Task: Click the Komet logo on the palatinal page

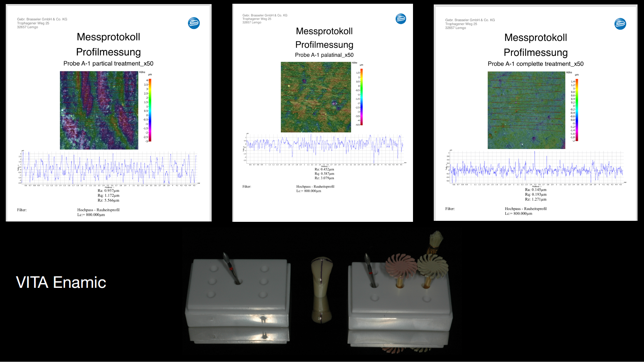Action: point(401,19)
